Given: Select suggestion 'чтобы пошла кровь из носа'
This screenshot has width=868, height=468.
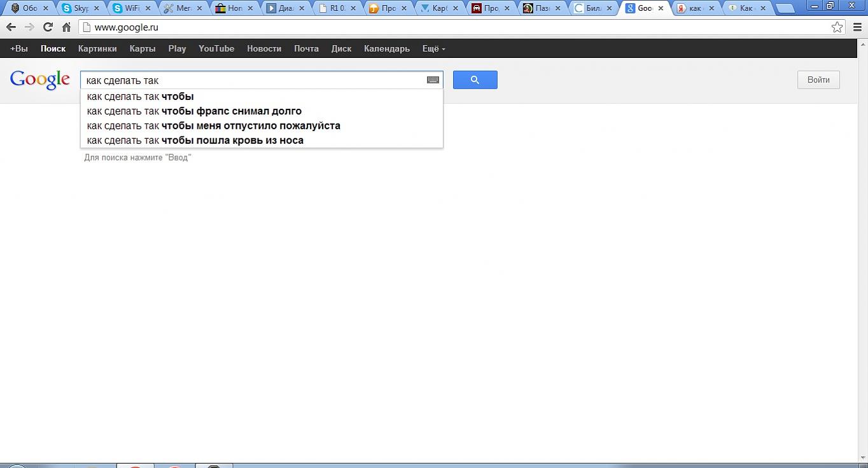Looking at the screenshot, I should (x=262, y=141).
